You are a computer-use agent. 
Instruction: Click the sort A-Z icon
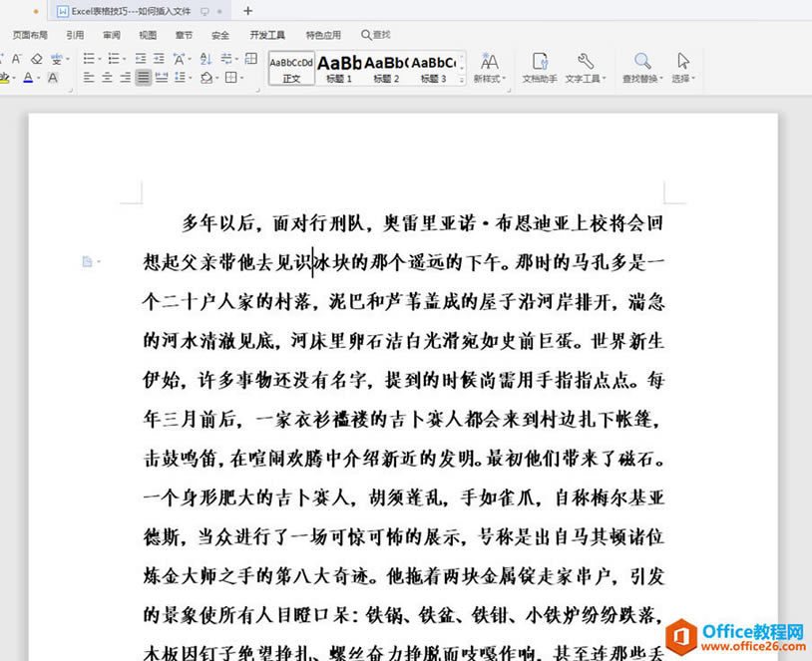point(205,59)
